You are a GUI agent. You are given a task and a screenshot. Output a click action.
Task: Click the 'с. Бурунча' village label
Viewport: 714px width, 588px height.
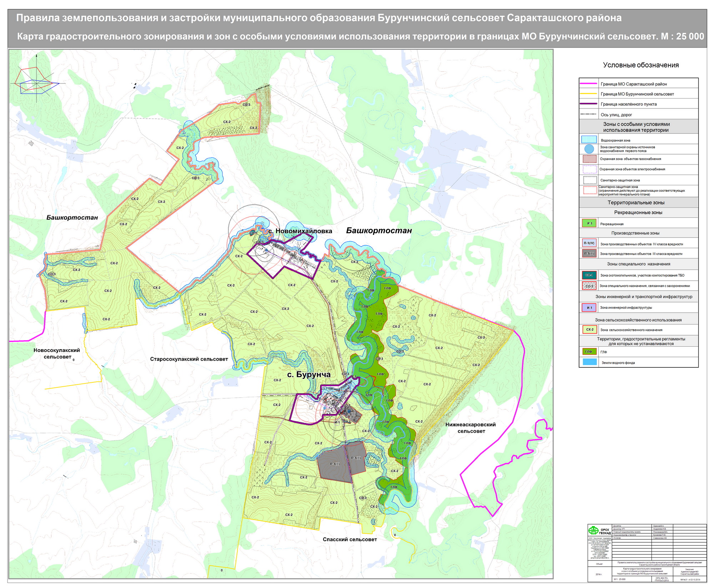pos(309,375)
